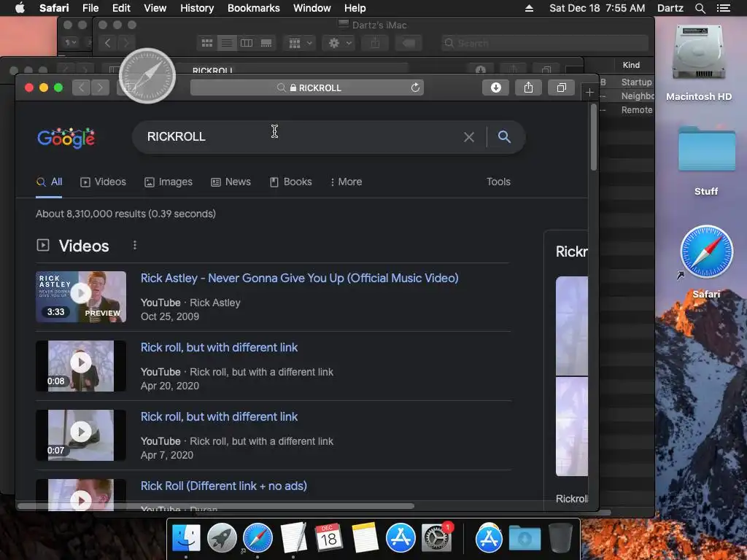This screenshot has height=560, width=747.
Task: Click the Safari horizontal scrollbar at bottom
Action: click(x=216, y=506)
